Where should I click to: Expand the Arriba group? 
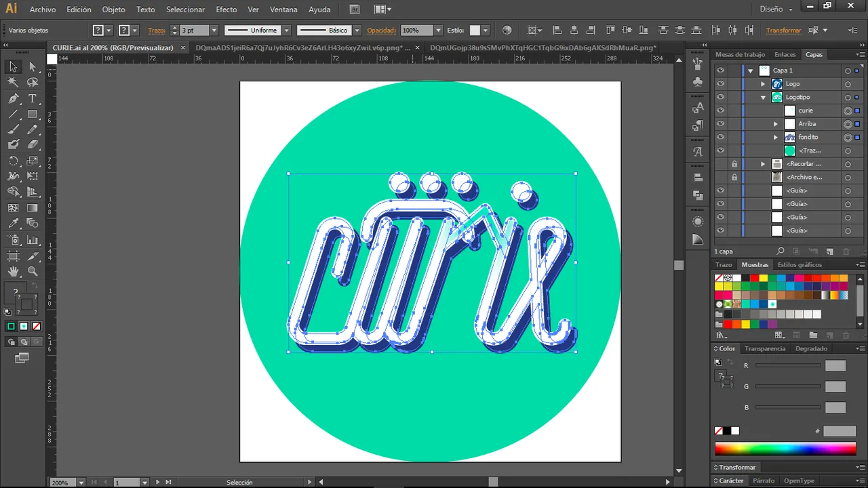[x=776, y=124]
